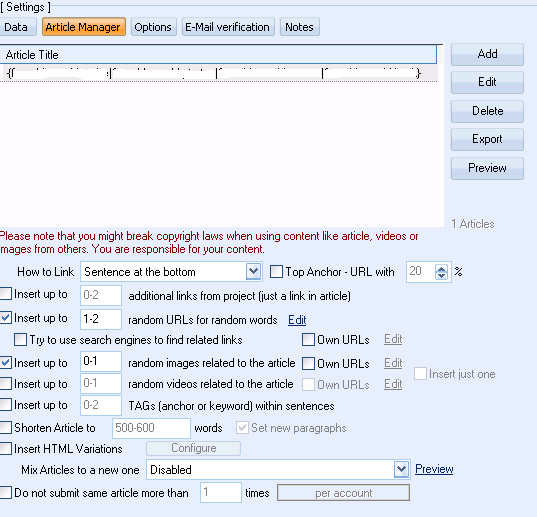The height and width of the screenshot is (517, 537).
Task: Enable random videos related to article checkbox
Action: (5, 383)
